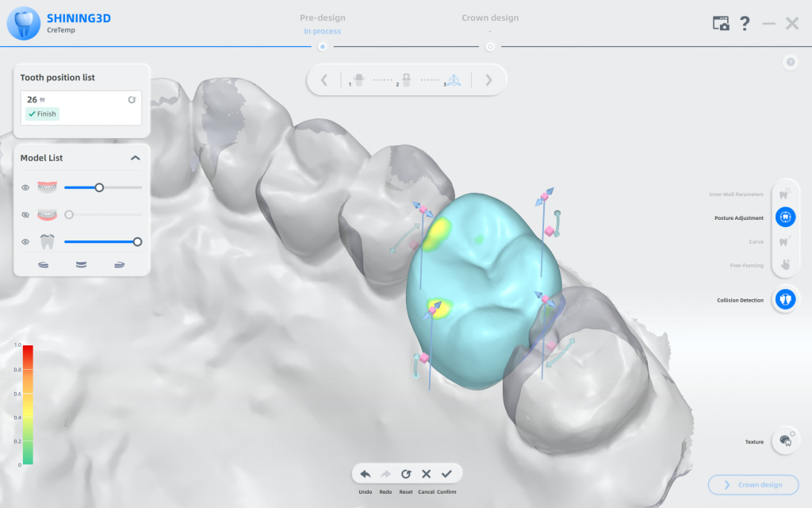The height and width of the screenshot is (508, 812).
Task: Collapse the Model List panel
Action: click(x=136, y=158)
